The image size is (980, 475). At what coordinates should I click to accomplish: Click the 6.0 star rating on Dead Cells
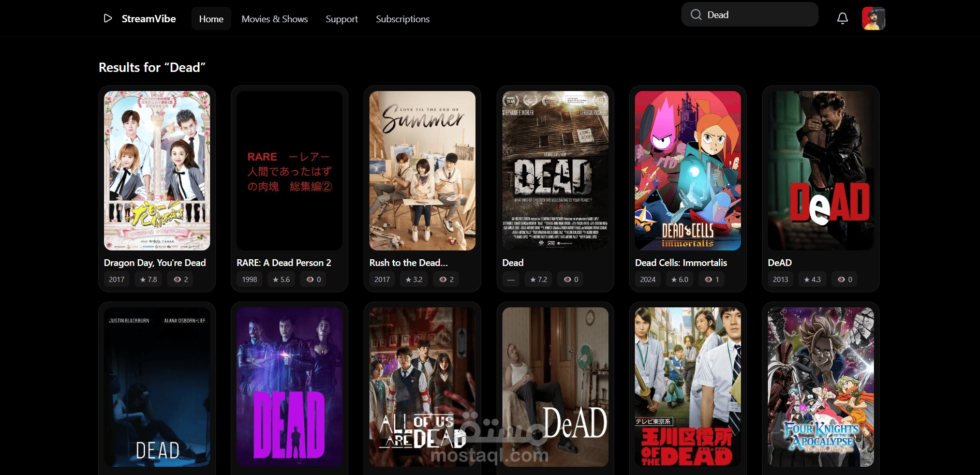[x=679, y=279]
